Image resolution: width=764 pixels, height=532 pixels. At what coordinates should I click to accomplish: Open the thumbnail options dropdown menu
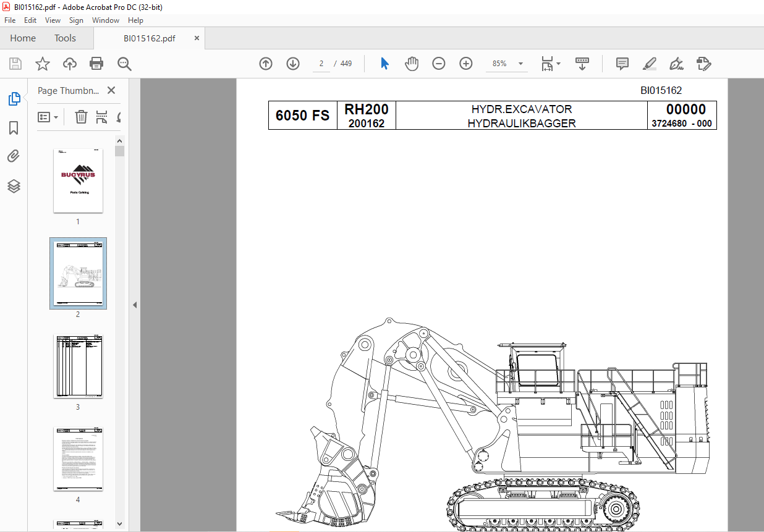[48, 117]
